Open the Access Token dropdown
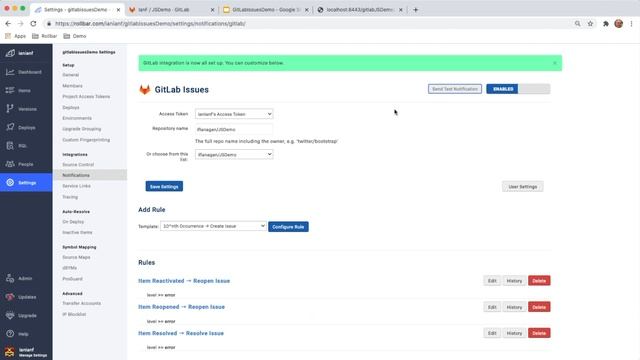Image resolution: width=640 pixels, height=360 pixels. tap(234, 114)
